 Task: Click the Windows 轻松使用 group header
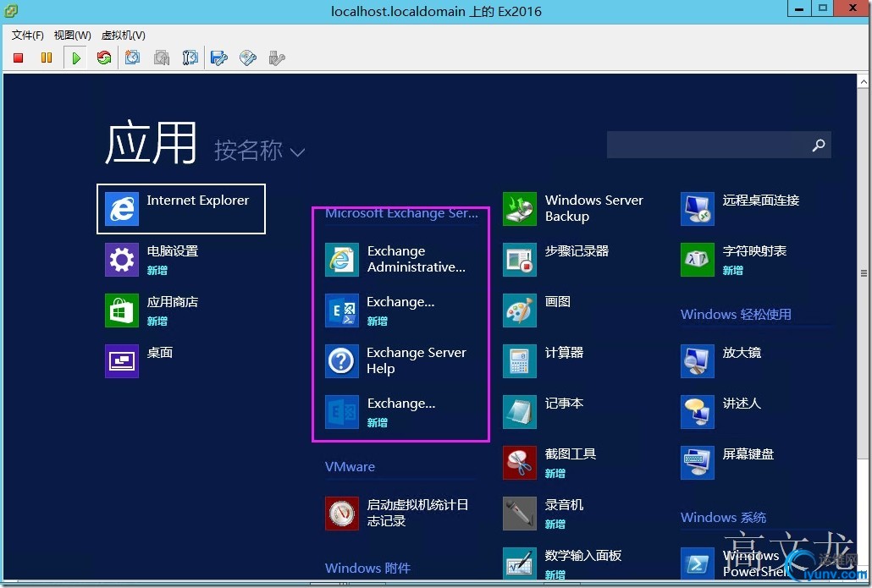coord(736,315)
